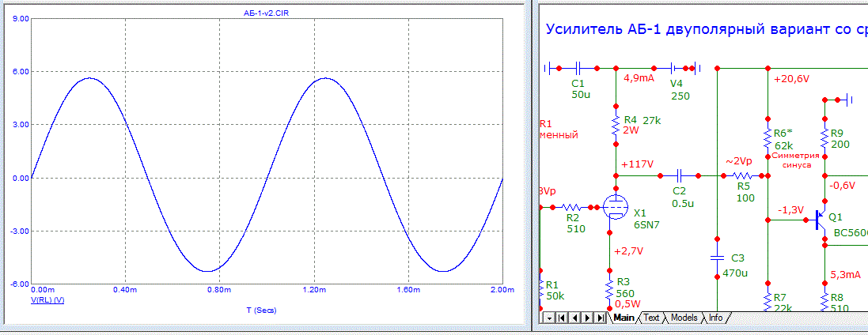
Task: Select the C2 capacitor symbol
Action: [680, 175]
